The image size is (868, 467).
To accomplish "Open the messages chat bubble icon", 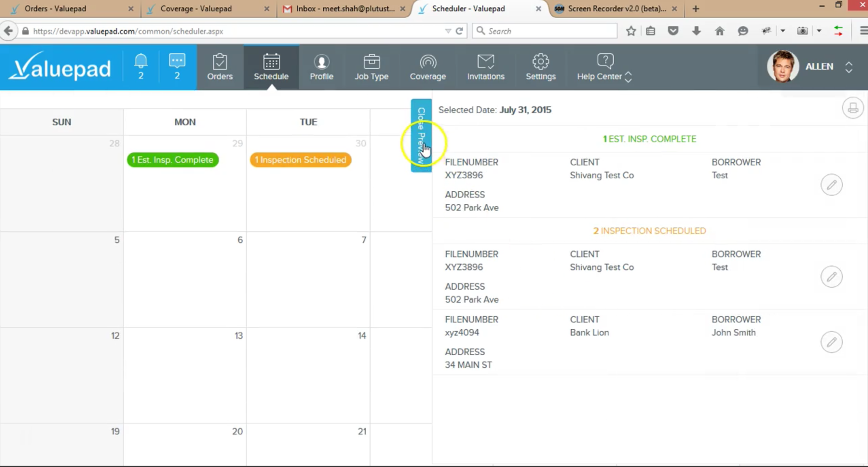I will click(177, 67).
